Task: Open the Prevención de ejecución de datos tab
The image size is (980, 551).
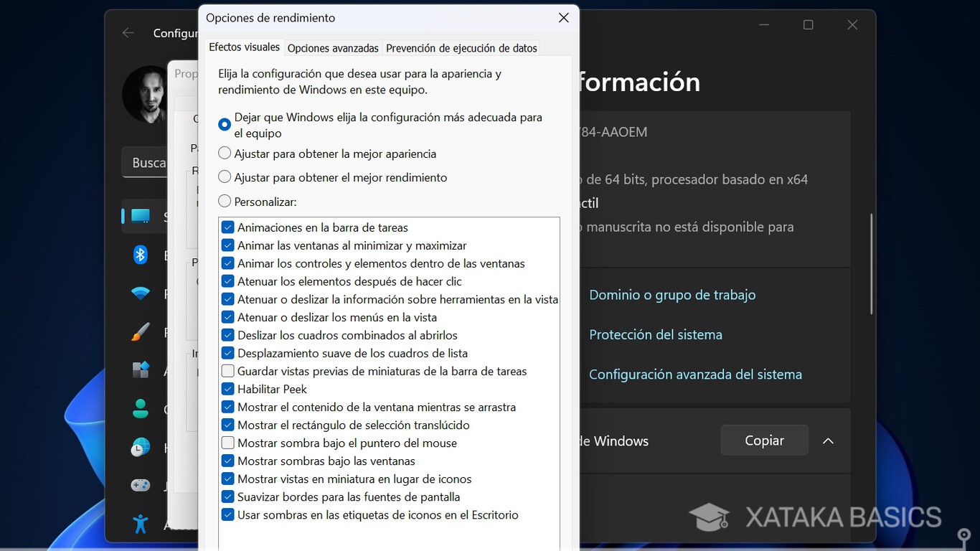Action: (461, 49)
